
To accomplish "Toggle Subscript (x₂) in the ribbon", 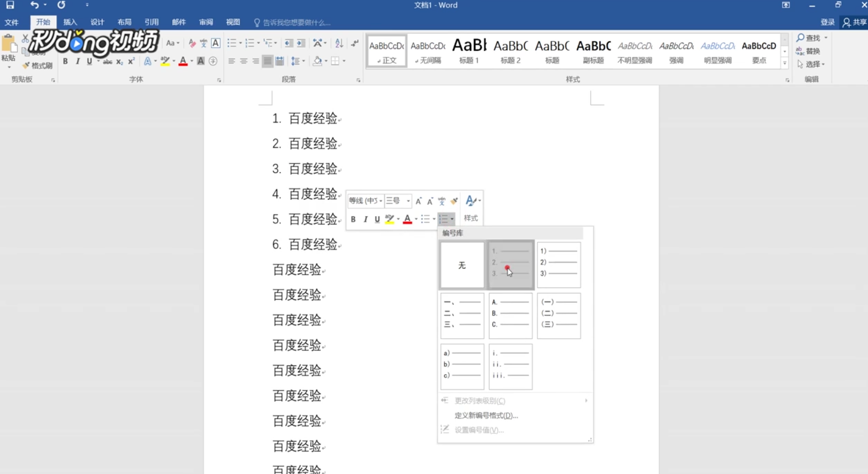I will coord(119,61).
